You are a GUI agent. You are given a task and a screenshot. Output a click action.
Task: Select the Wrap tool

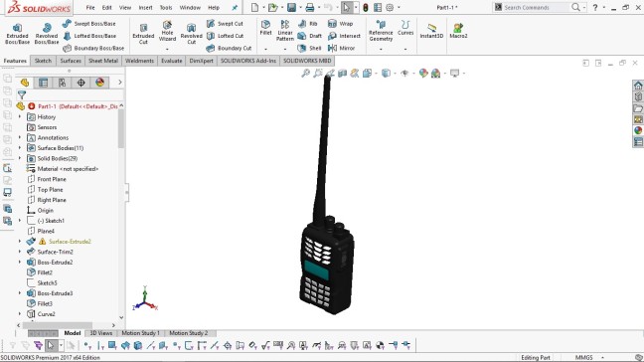341,24
